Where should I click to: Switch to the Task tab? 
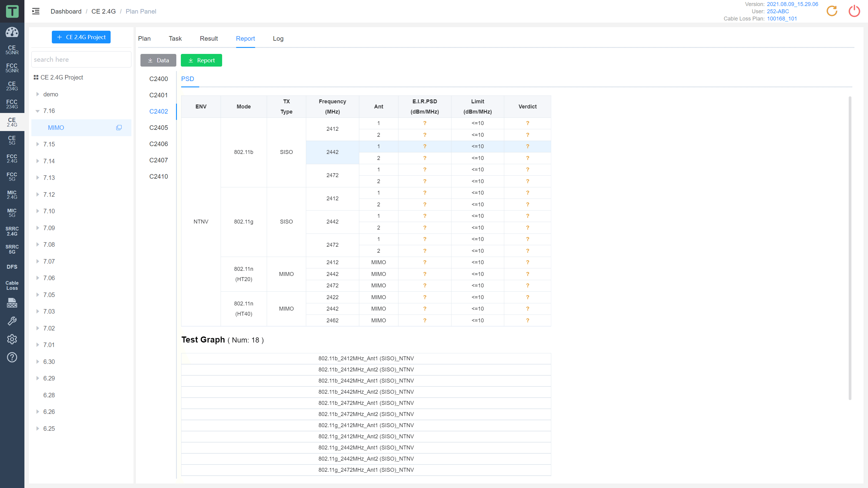coord(175,39)
